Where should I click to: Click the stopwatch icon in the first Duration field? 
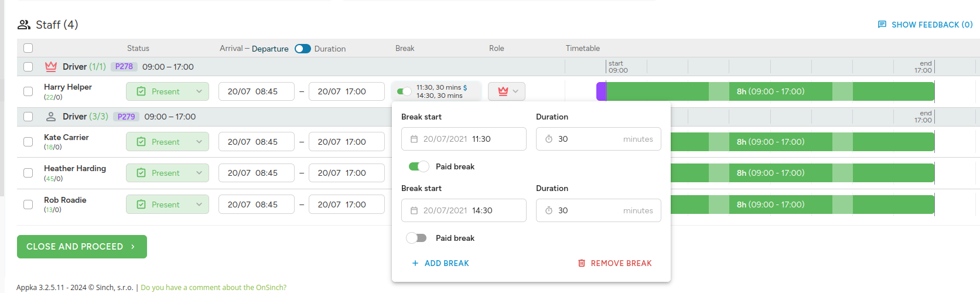(549, 139)
